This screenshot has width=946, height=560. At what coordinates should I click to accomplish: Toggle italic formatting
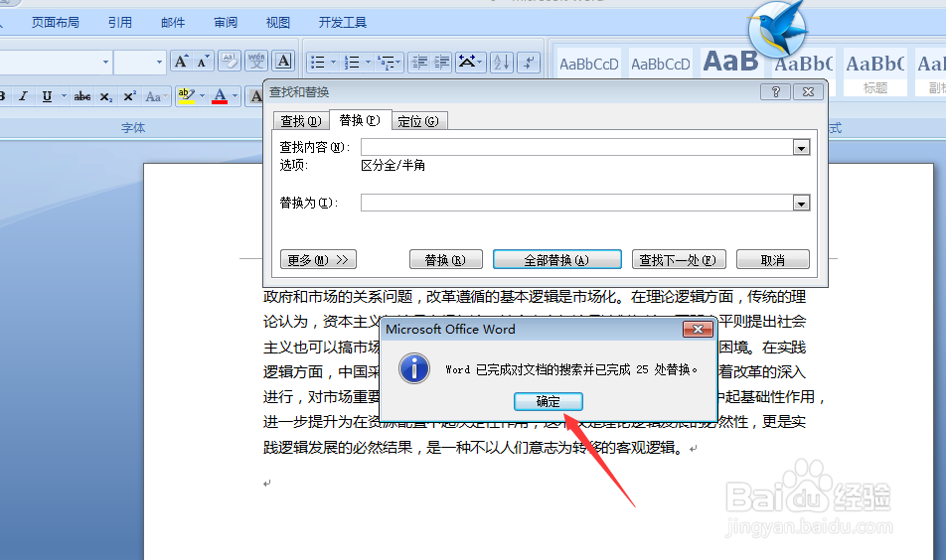23,96
